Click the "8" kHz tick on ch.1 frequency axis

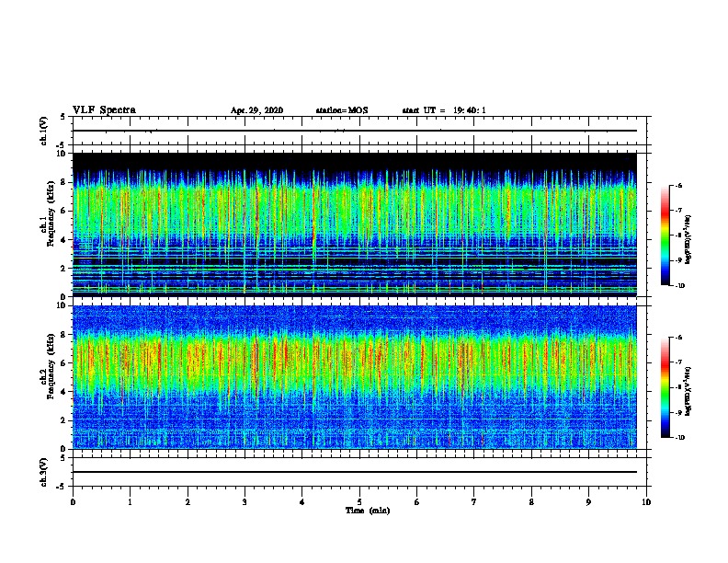(64, 182)
